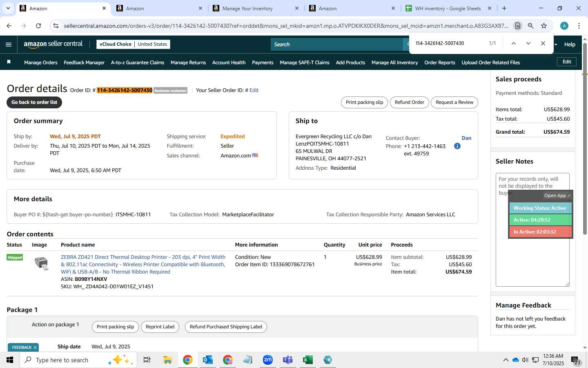The width and height of the screenshot is (588, 368).
Task: Click the Zebra printer product thumbnail
Action: pyautogui.click(x=41, y=263)
